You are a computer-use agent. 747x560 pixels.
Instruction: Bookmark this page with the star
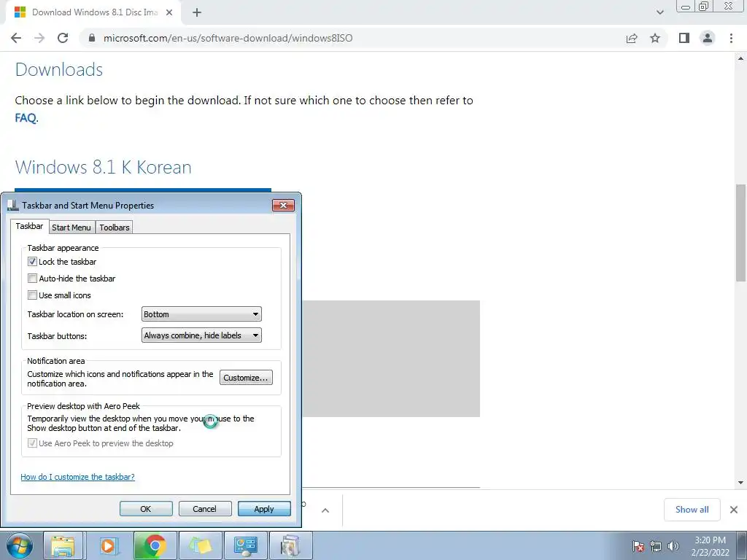coord(655,38)
